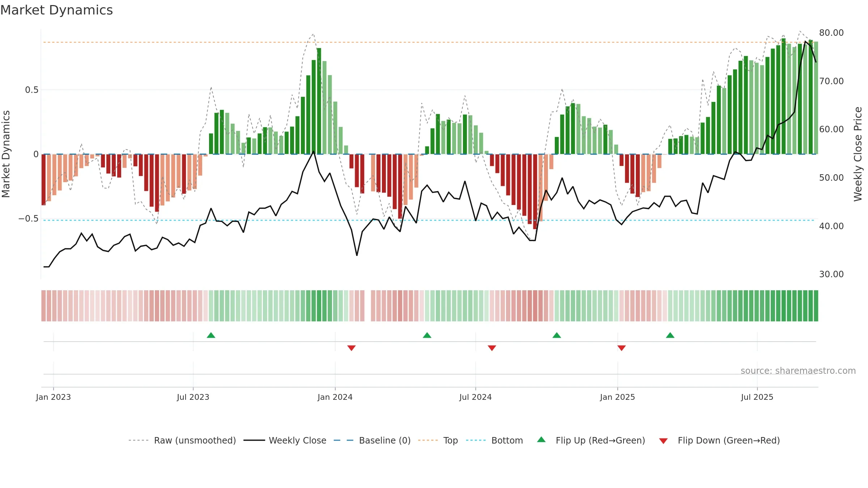868x488 pixels.
Task: Toggle the Raw (unsmoothed) legend entry
Action: pos(182,440)
